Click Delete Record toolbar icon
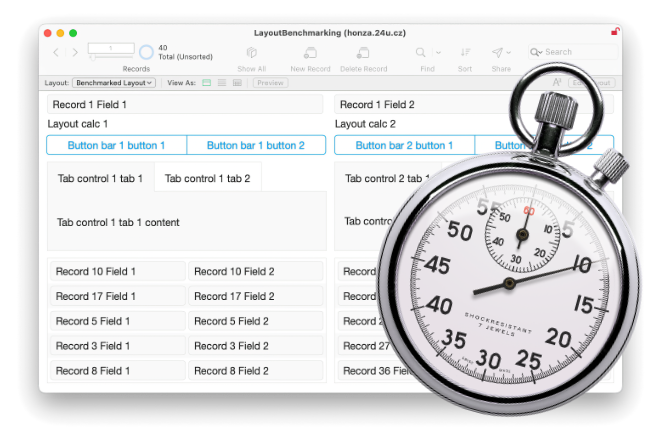Screen dimensions: 660x440 (363, 53)
